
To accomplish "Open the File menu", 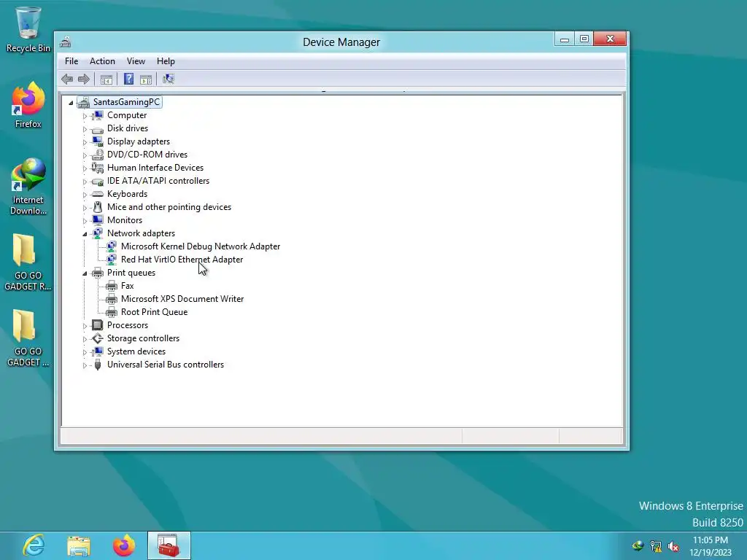I will 71,61.
